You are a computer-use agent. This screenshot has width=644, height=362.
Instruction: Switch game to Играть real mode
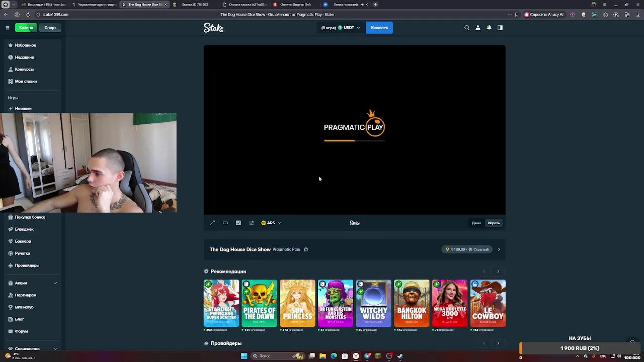coord(494,223)
